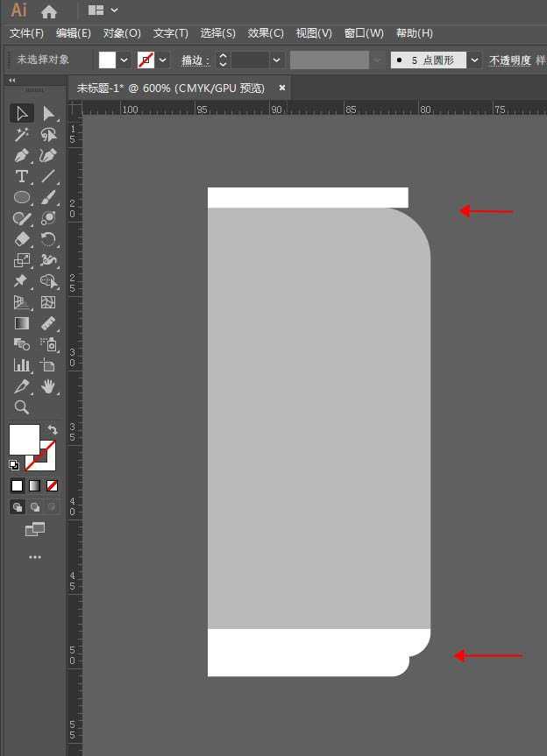Select the Ellipse tool

pos(22,197)
